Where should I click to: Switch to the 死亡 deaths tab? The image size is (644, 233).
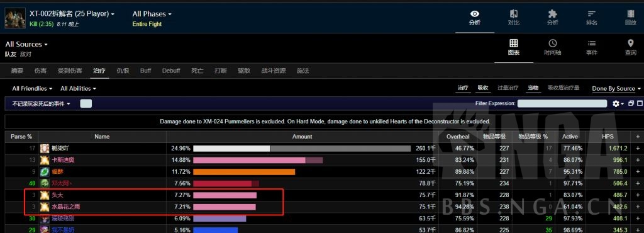pos(197,71)
